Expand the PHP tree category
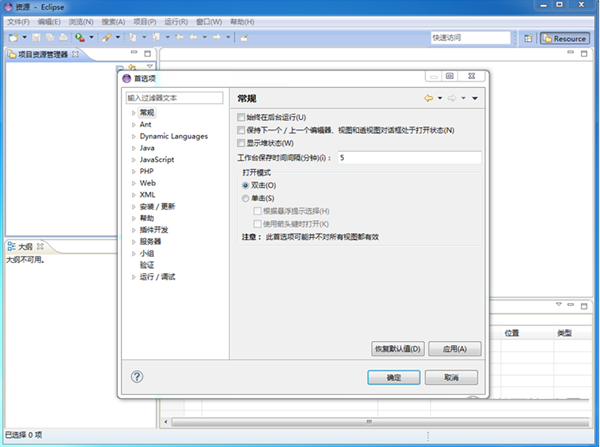 (x=133, y=171)
